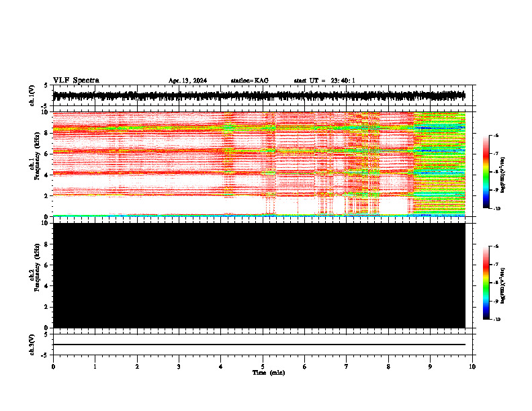The image size is (532, 411).
Task: Click the "Time (min)" axis label
Action: [269, 373]
